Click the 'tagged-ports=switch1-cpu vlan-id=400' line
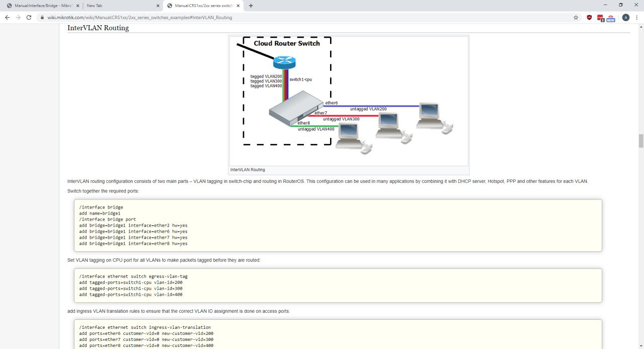Screen dimensions: 644x349 [x=131, y=295]
